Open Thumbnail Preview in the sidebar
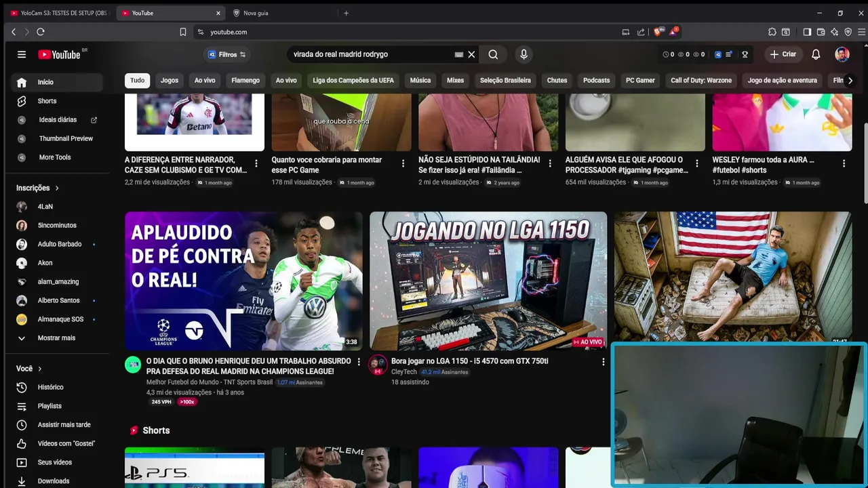This screenshot has height=488, width=868. tap(57, 138)
